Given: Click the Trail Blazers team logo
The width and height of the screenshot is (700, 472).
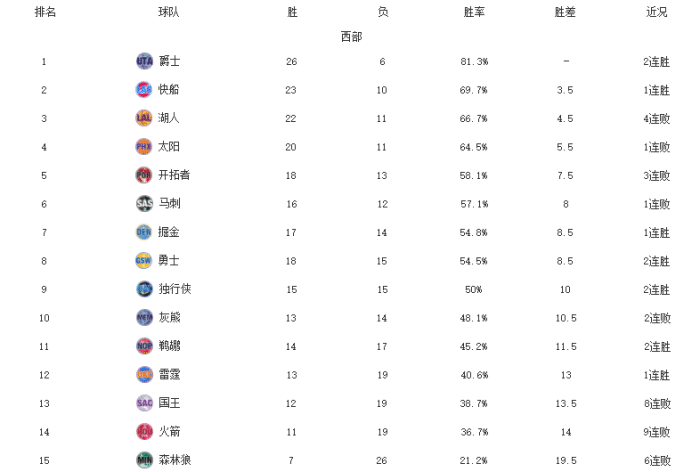Looking at the screenshot, I should tap(144, 175).
